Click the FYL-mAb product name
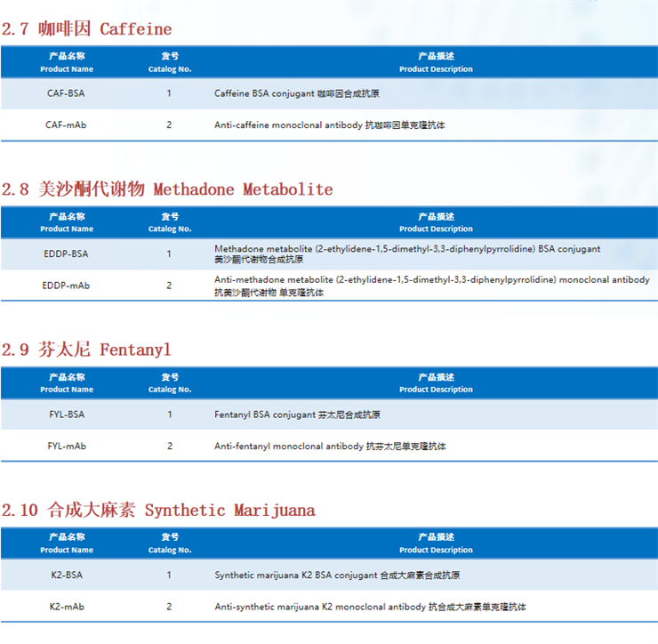 [66, 447]
